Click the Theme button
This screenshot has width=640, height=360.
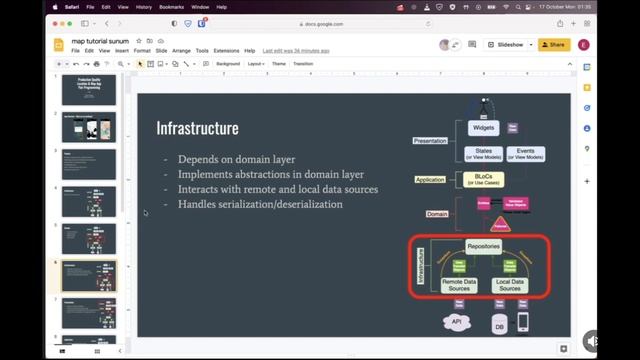click(x=279, y=64)
